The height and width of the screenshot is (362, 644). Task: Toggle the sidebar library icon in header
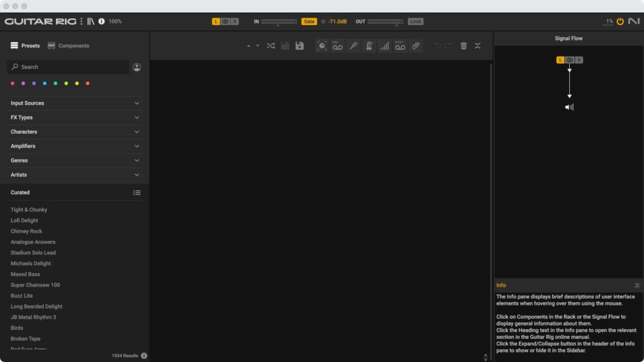pyautogui.click(x=91, y=21)
